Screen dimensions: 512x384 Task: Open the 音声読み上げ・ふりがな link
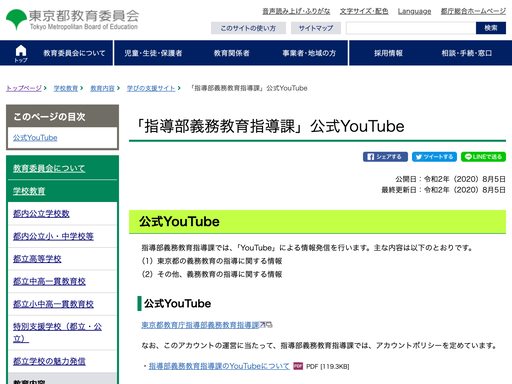tap(296, 11)
